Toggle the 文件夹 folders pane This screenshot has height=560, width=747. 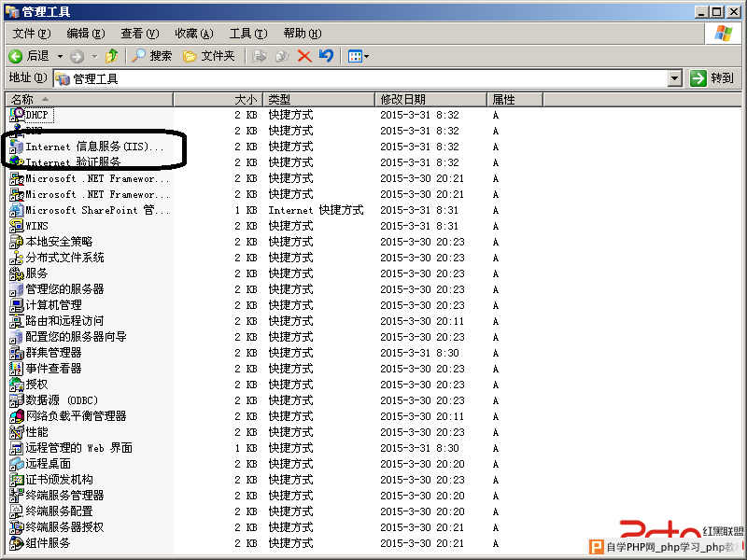[x=209, y=56]
